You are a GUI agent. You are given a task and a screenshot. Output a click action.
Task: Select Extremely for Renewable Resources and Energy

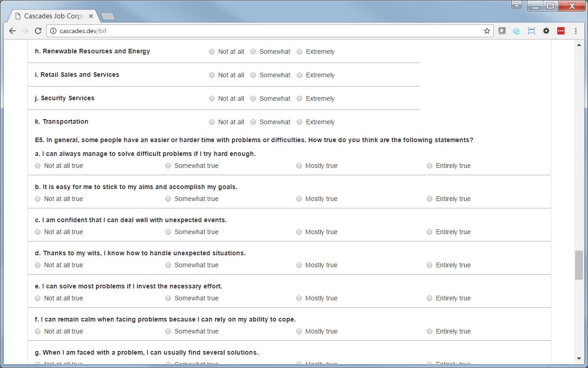300,52
